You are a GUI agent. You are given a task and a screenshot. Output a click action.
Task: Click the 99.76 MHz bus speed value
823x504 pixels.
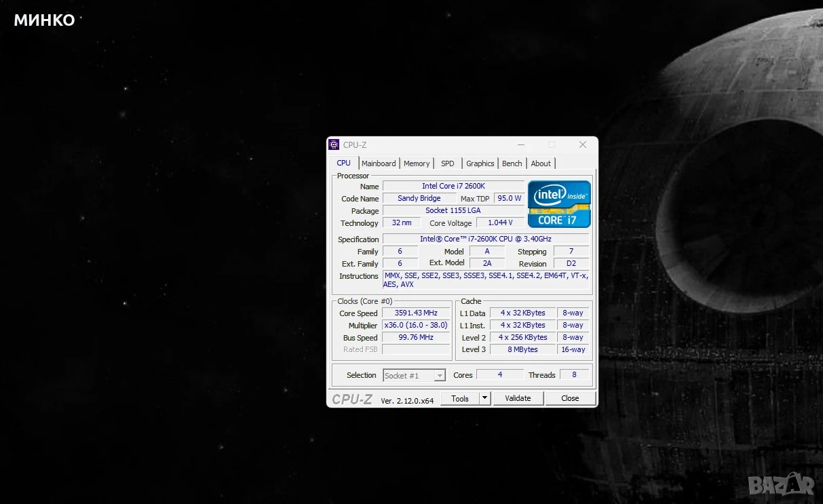(x=417, y=337)
